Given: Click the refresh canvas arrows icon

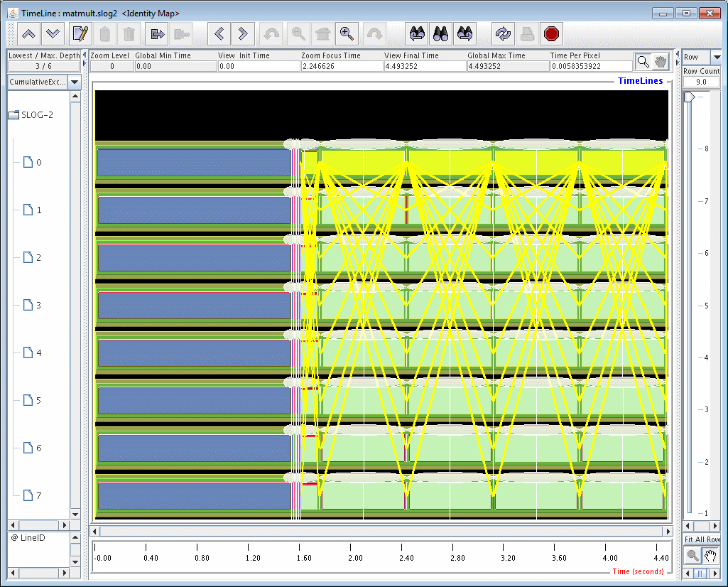Looking at the screenshot, I should click(x=503, y=34).
